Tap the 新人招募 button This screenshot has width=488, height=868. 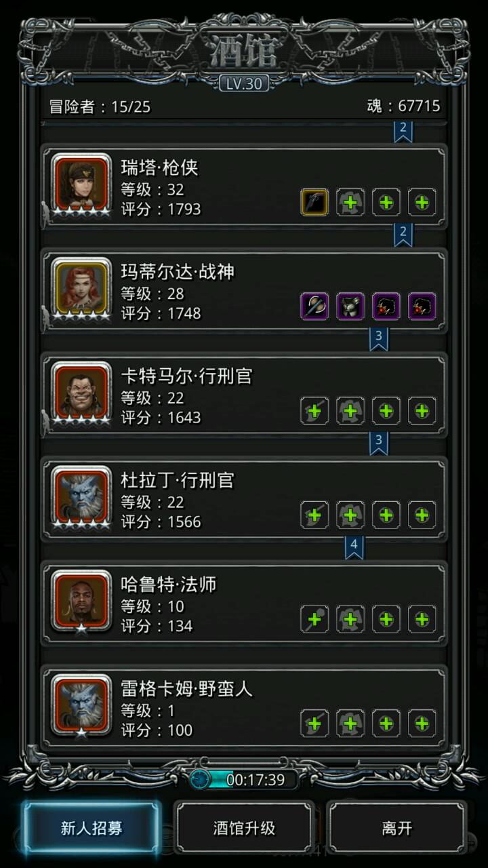click(91, 829)
